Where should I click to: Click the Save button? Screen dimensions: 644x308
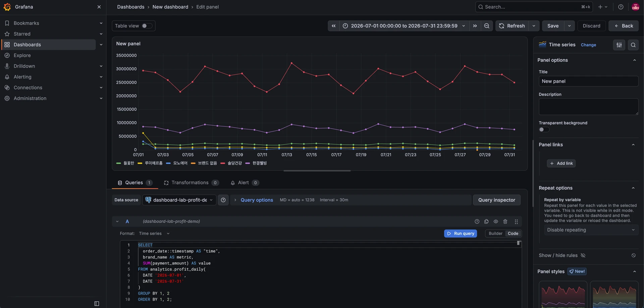point(553,26)
